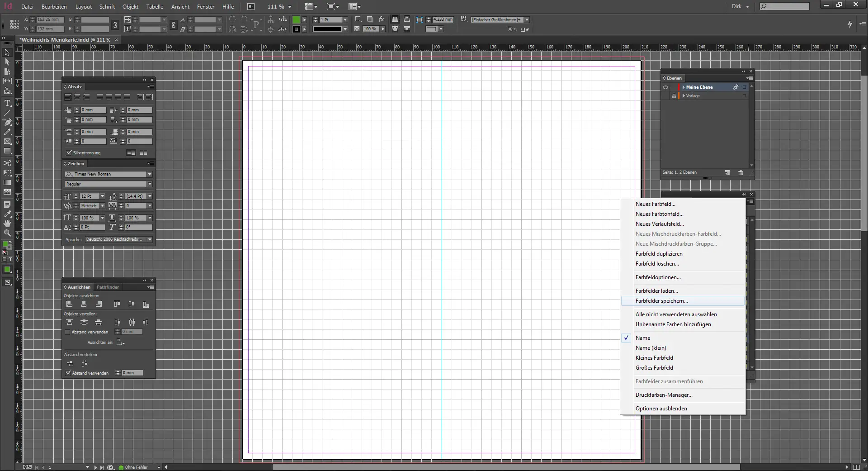
Task: Choose 'Farbfelder speichern...' from the menu
Action: pos(661,301)
